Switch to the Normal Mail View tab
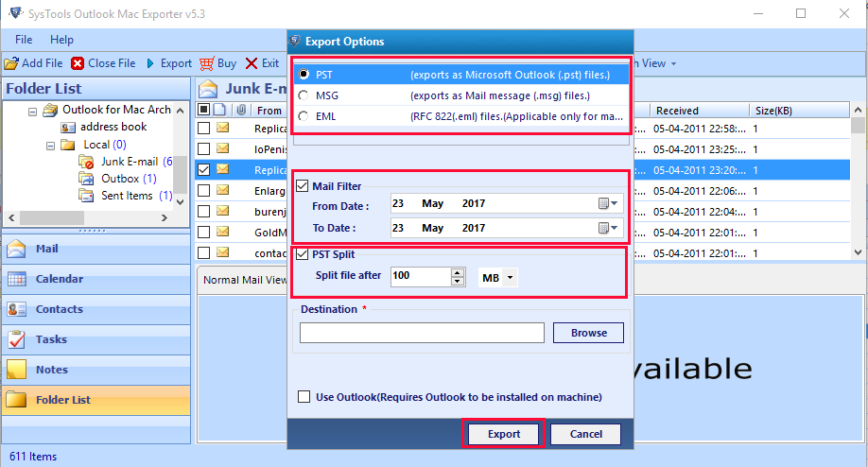Viewport: 868px width, 467px height. click(x=244, y=280)
